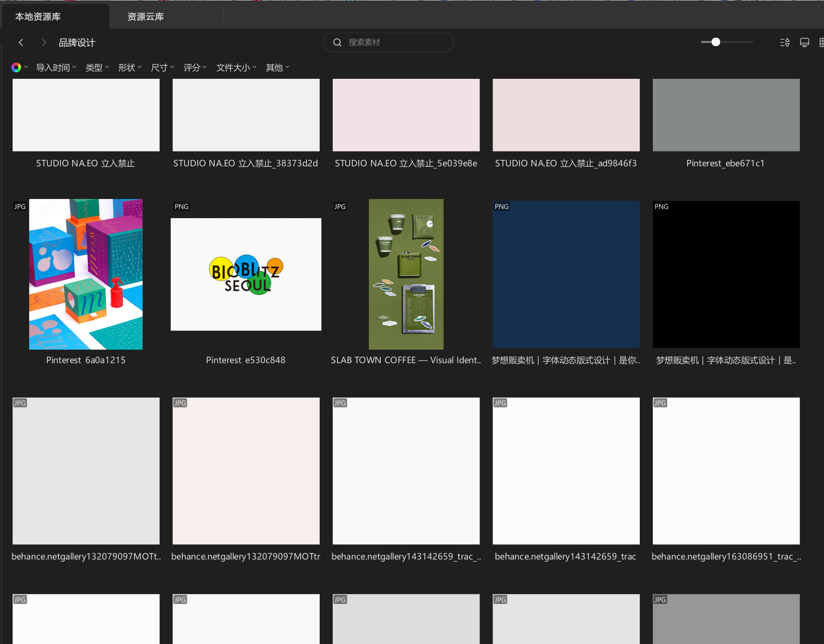The width and height of the screenshot is (824, 644).
Task: Click the behance.netgallery143142659_trac file name
Action: (x=566, y=556)
